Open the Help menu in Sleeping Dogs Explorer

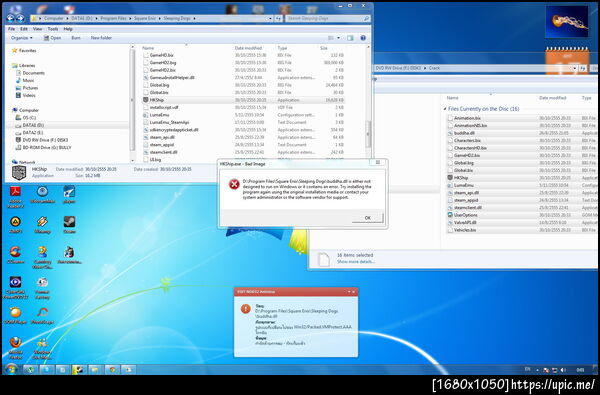click(68, 29)
